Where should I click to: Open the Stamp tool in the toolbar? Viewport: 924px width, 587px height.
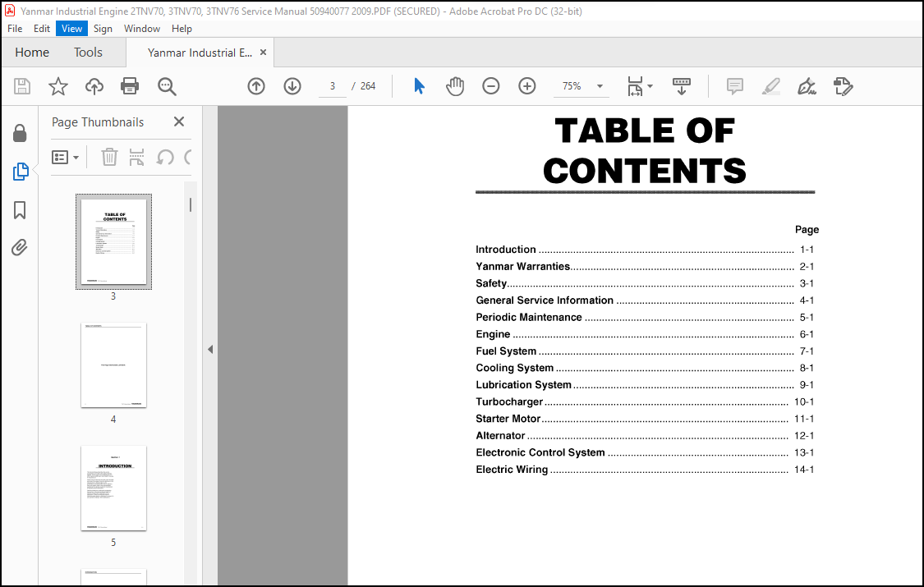844,86
